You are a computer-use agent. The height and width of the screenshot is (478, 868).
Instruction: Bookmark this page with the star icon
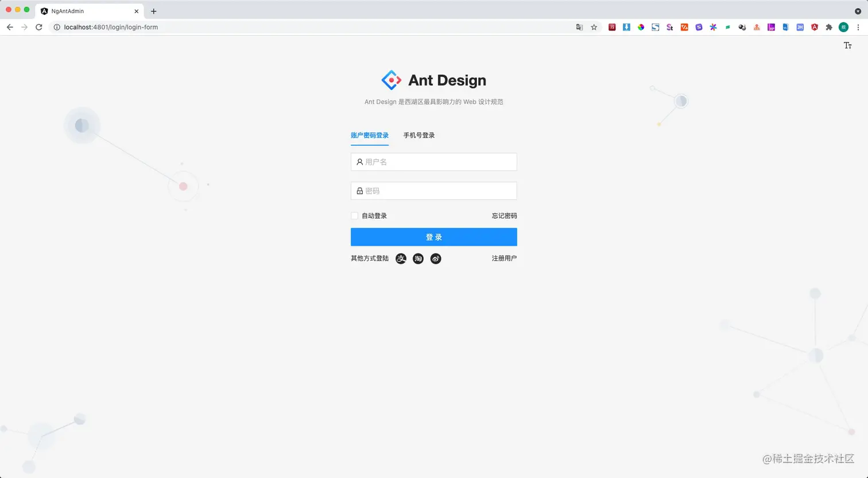coord(594,27)
